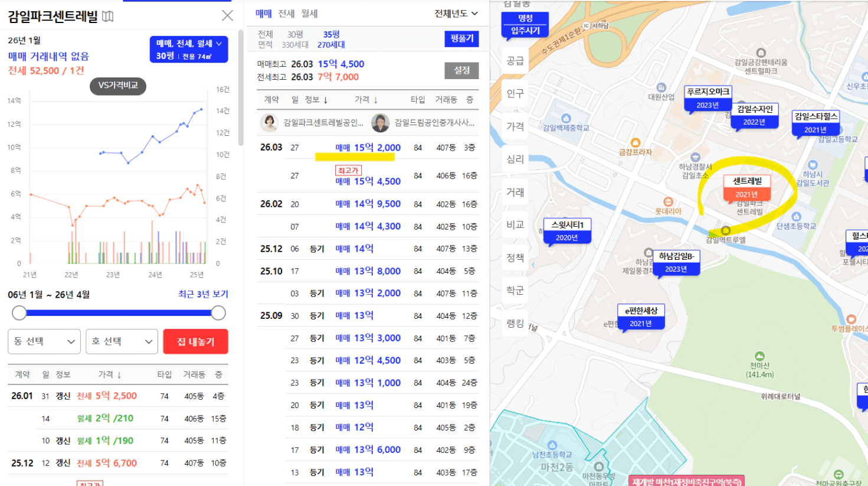
Task: Click the 대원산업 location icon on map
Action: (x=661, y=87)
